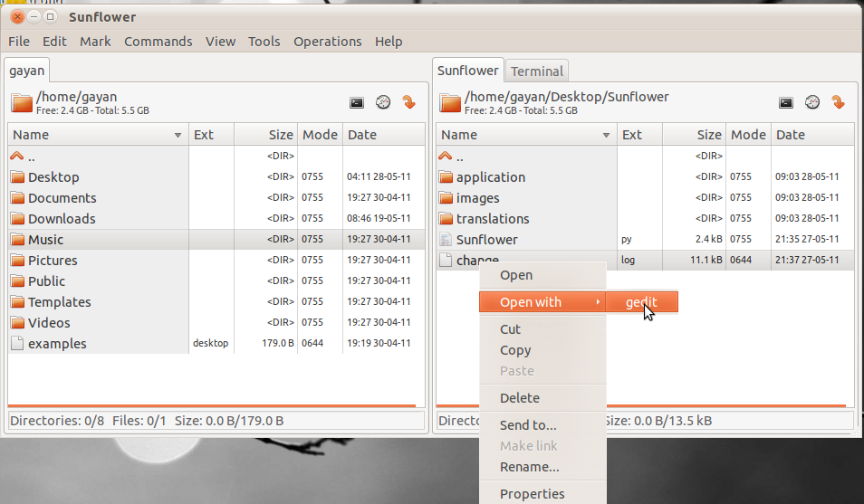Click the Downloads folder icon

pyautogui.click(x=17, y=219)
